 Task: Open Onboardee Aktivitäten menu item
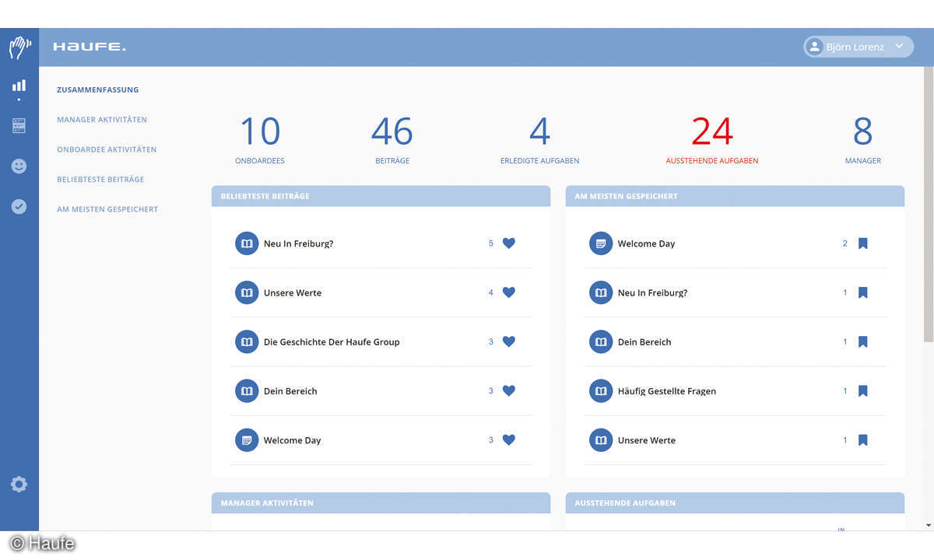(107, 149)
